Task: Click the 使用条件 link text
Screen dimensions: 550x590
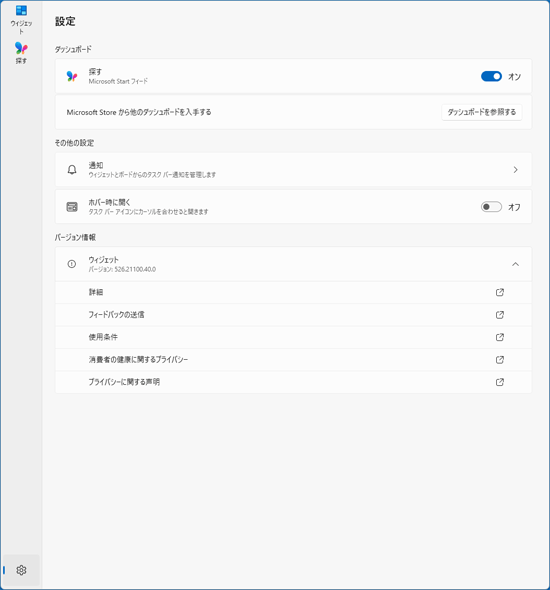Action: (x=103, y=337)
